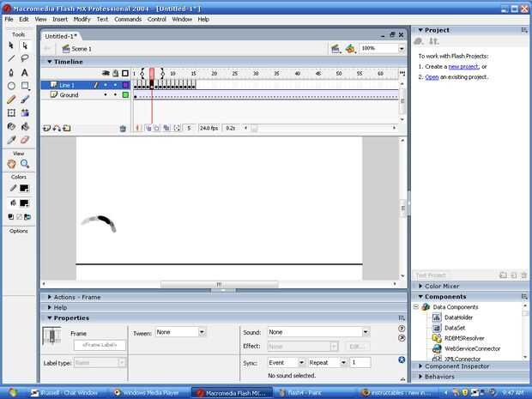
Task: Expand the Component Inspector panel
Action: tap(420, 366)
